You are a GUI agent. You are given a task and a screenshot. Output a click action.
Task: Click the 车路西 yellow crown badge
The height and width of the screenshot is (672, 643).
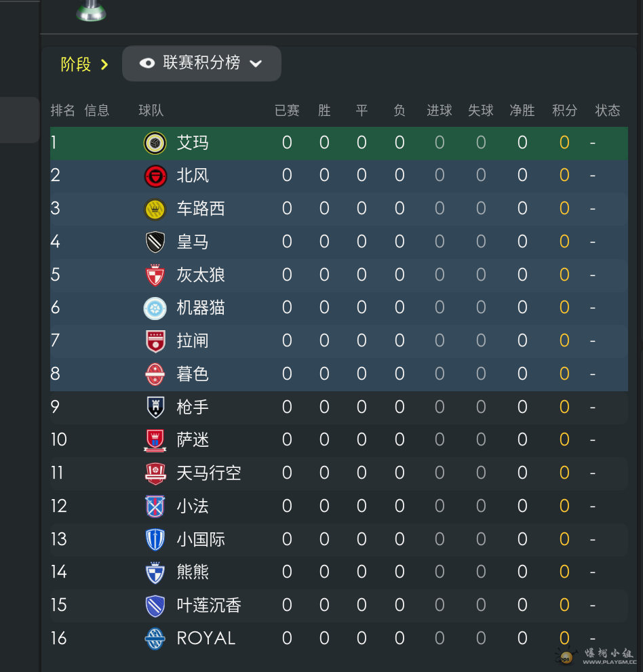tap(155, 209)
